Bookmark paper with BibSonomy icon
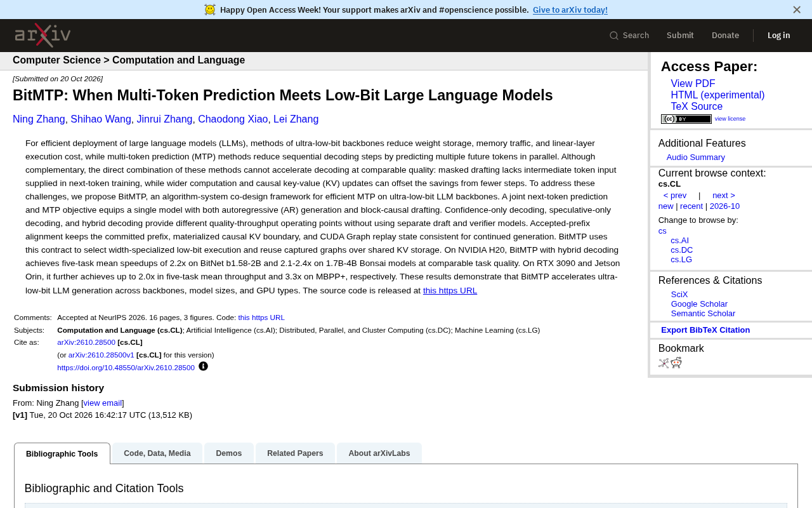This screenshot has width=812, height=508. (x=664, y=363)
